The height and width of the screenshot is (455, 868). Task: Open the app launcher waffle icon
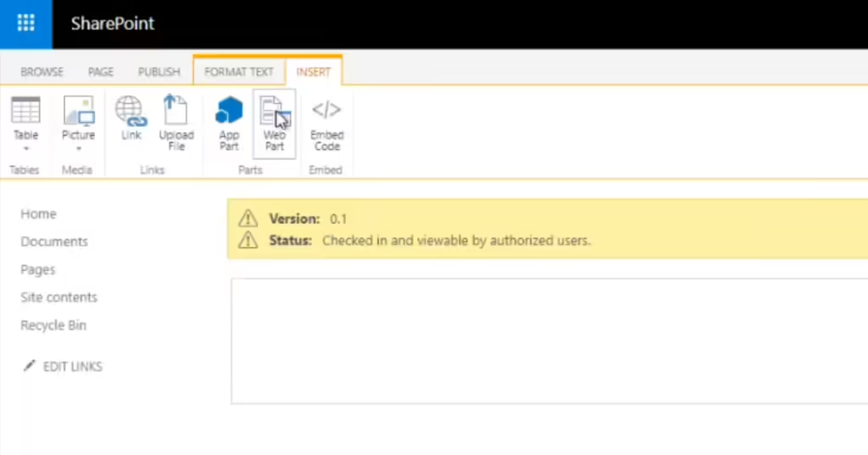(x=26, y=23)
